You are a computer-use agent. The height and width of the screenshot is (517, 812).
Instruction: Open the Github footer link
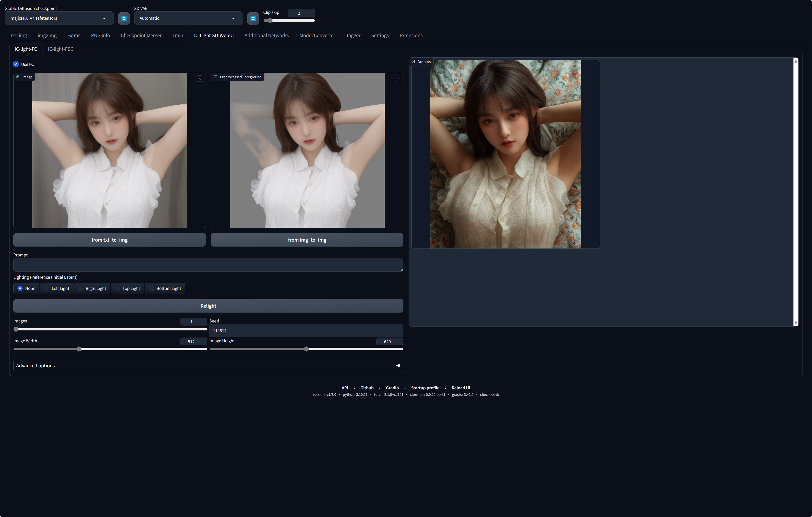pos(367,388)
